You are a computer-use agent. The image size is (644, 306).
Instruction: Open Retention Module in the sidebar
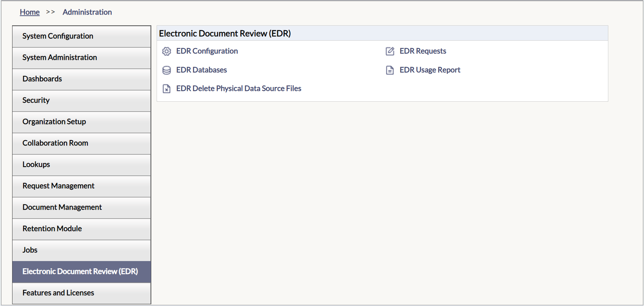coord(82,229)
